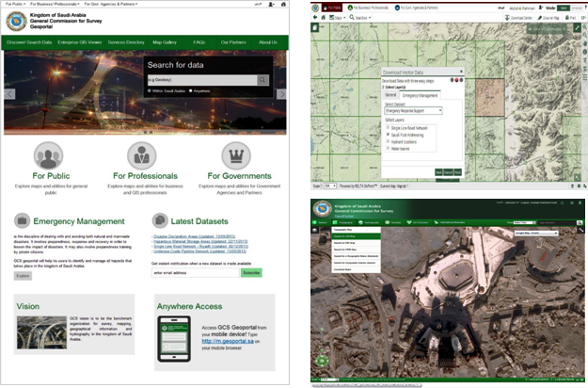Open the For Public heading link
This screenshot has width=588, height=388.
tap(51, 176)
